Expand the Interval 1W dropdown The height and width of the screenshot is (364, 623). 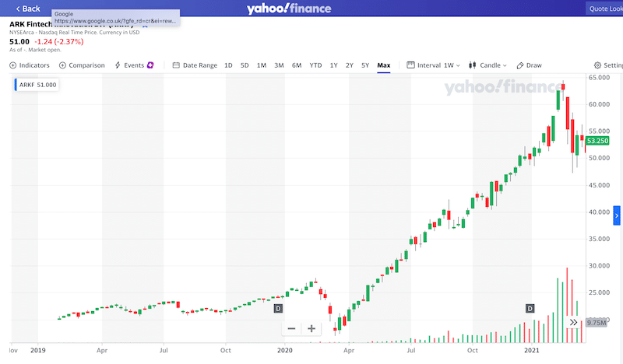click(433, 65)
